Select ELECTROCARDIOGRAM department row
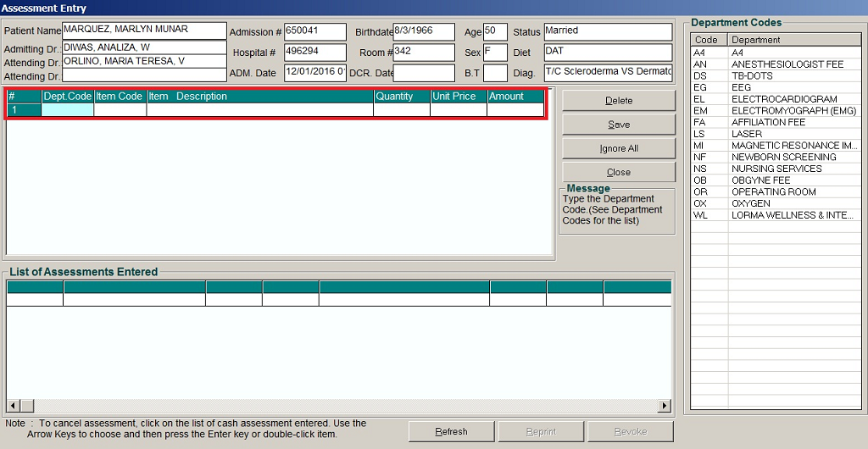 pos(784,99)
